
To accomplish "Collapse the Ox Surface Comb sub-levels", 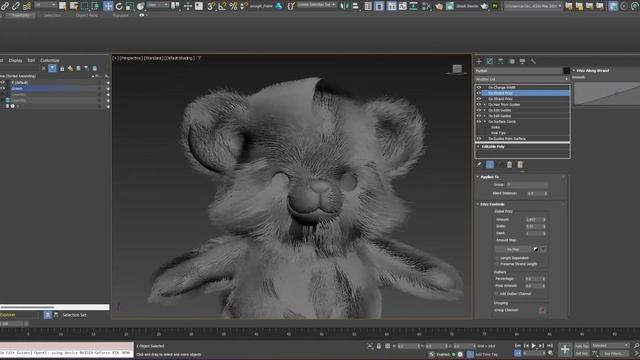I will 484,122.
